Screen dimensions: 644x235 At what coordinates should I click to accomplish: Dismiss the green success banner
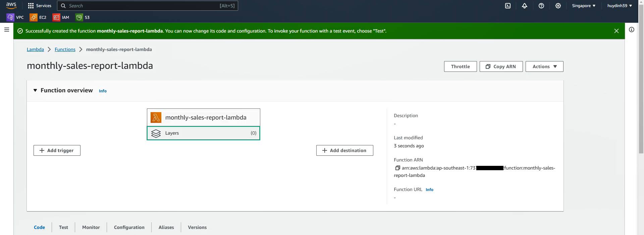[x=616, y=31]
